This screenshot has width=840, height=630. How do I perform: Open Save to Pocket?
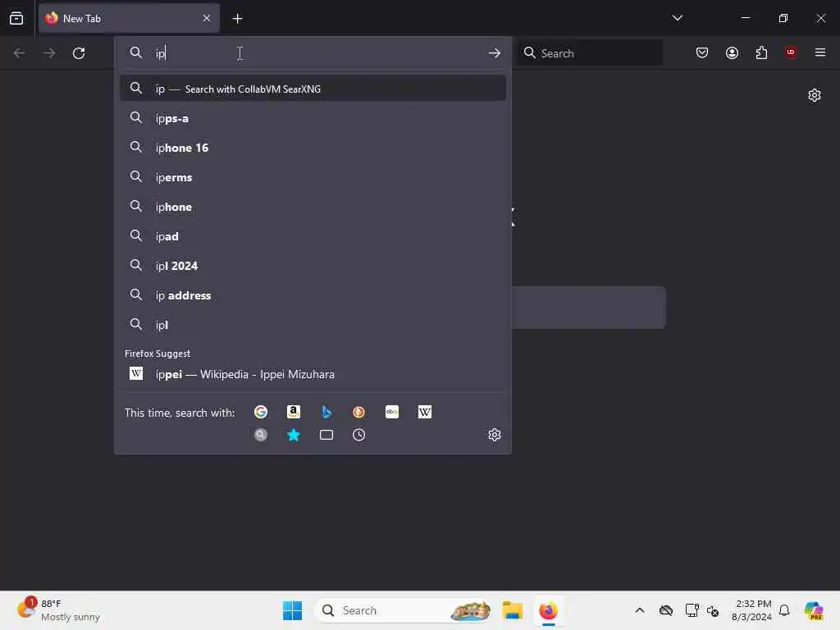[x=702, y=52]
